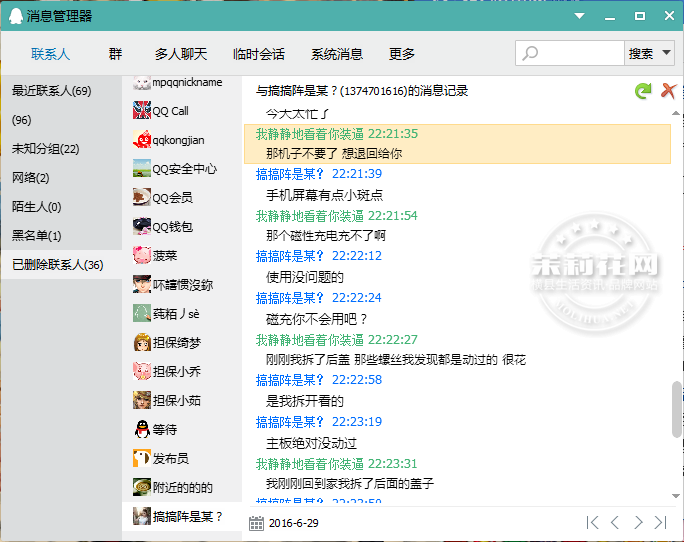Click the message list scrollbar thumb
Image resolution: width=684 pixels, height=542 pixels.
tap(676, 409)
